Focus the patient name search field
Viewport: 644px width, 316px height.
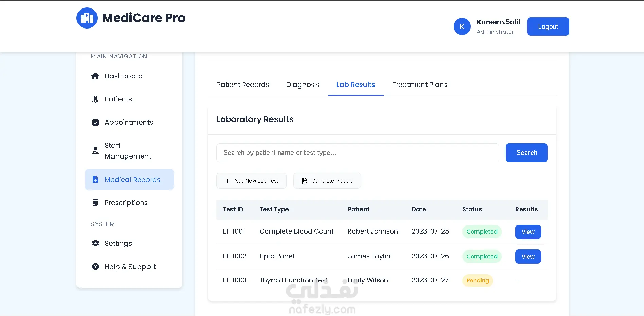click(358, 153)
